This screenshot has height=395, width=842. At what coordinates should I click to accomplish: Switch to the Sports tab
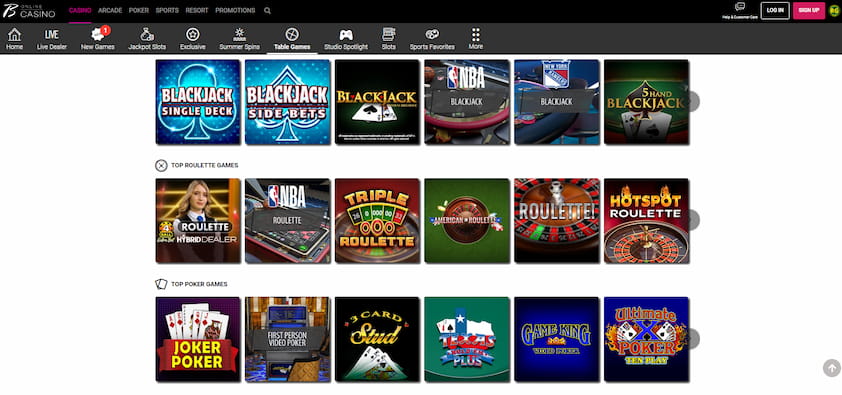[167, 10]
